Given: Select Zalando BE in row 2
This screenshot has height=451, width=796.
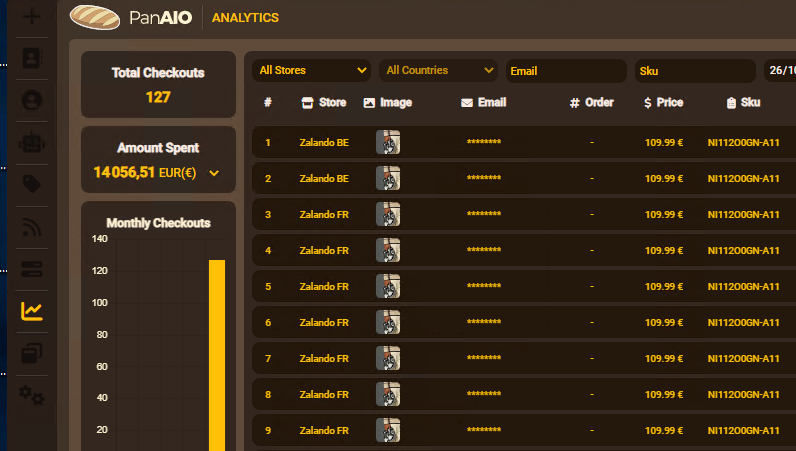Looking at the screenshot, I should pos(324,179).
